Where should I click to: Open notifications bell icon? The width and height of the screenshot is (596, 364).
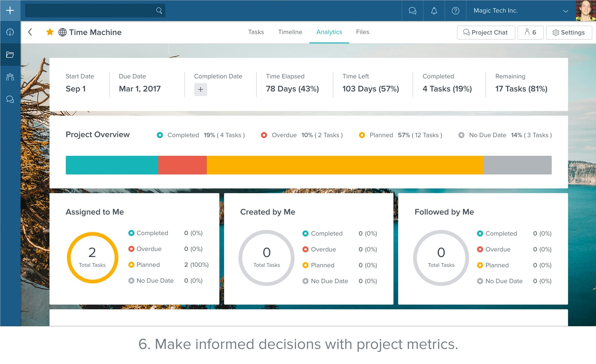pos(434,11)
